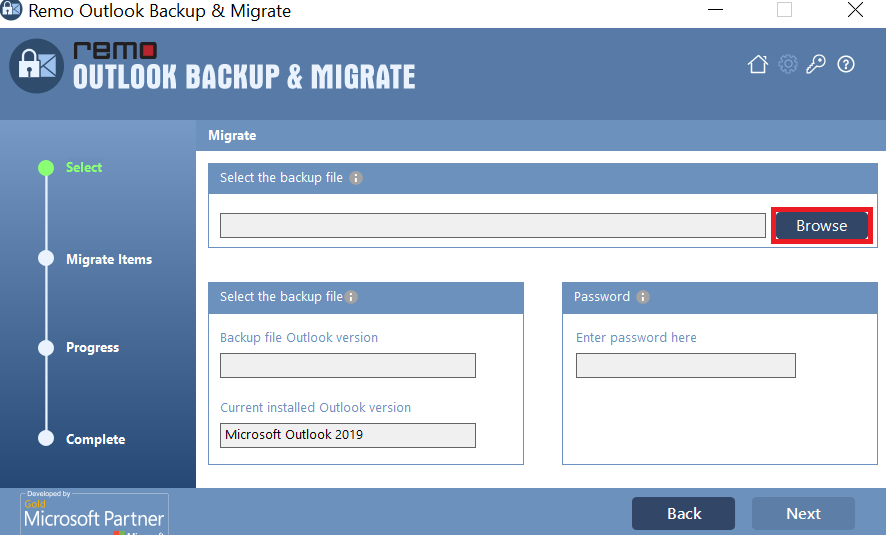Screen dimensions: 886x535
Task: Select the 'Migrate Items' step
Action: [x=109, y=259]
